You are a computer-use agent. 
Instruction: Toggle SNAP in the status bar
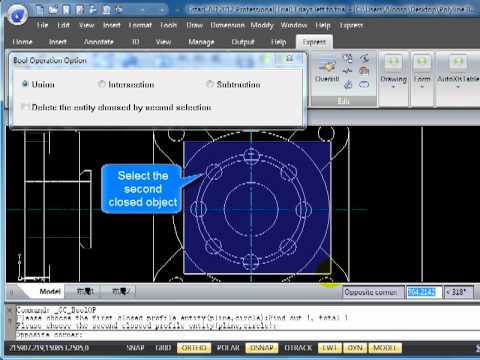135,348
